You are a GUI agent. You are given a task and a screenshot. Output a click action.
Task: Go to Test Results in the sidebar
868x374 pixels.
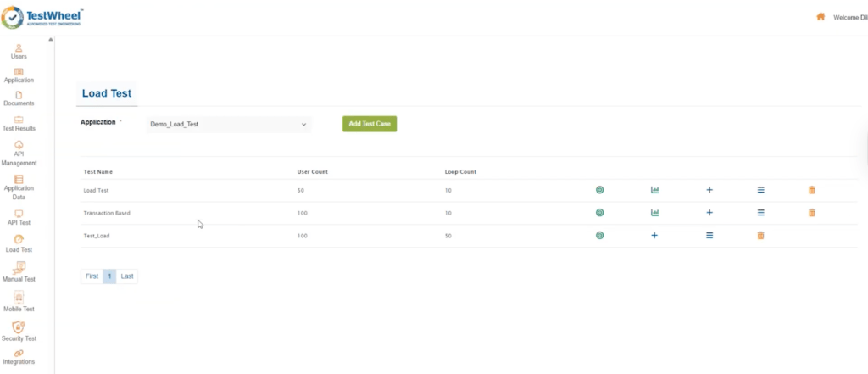[x=19, y=124]
